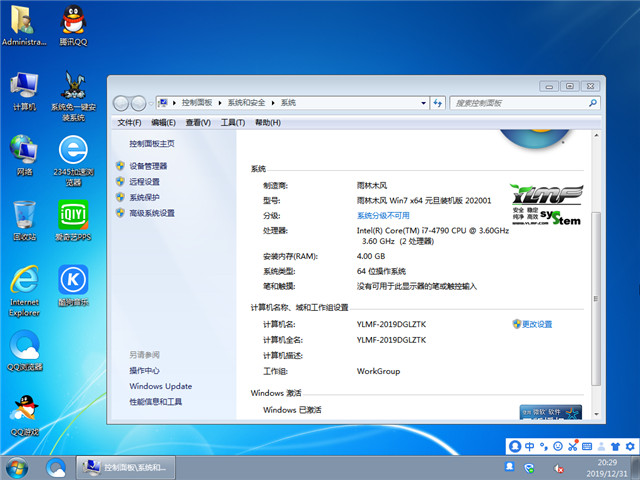This screenshot has width=640, height=480.
Task: Click 系统分级不可用 link
Action: point(383,216)
